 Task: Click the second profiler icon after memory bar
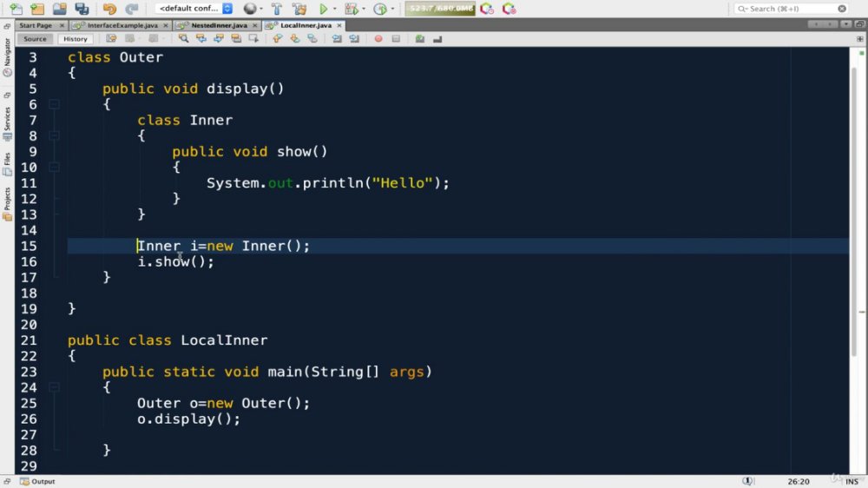pyautogui.click(x=510, y=9)
